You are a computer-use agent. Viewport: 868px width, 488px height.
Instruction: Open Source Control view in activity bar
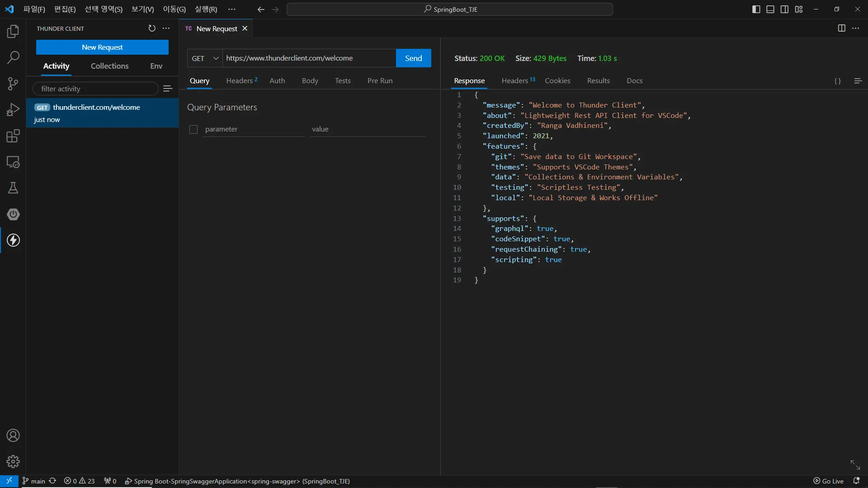click(13, 84)
